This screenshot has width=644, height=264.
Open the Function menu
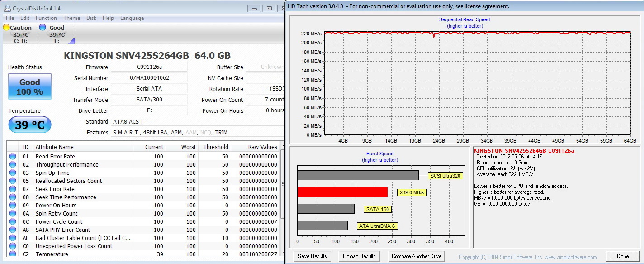coord(46,18)
